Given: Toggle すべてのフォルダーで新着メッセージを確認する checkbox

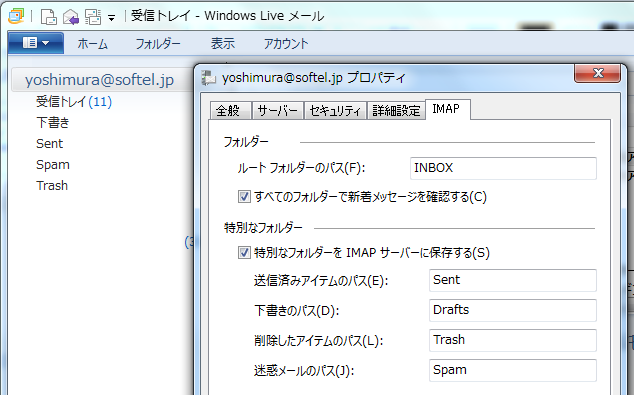Looking at the screenshot, I should pos(244,197).
